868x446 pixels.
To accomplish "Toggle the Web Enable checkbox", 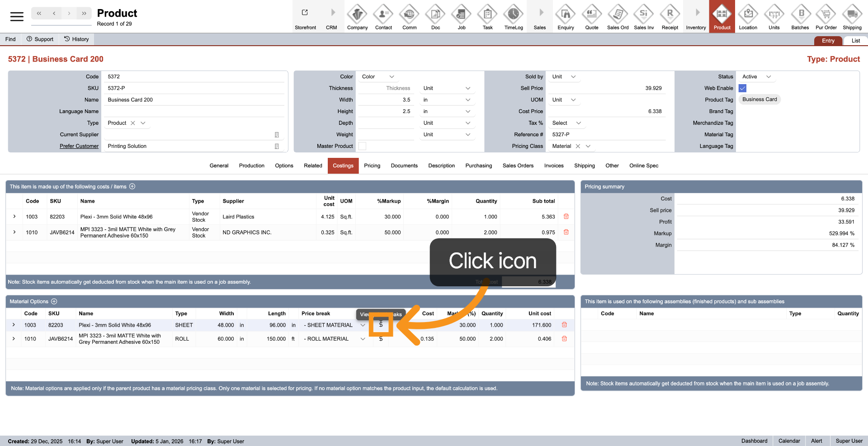I will click(x=742, y=88).
